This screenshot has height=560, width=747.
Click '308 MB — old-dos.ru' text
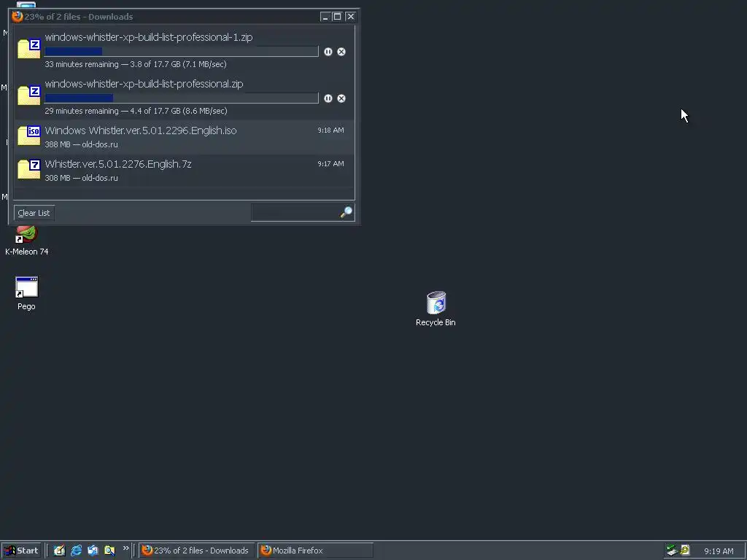[x=82, y=178]
